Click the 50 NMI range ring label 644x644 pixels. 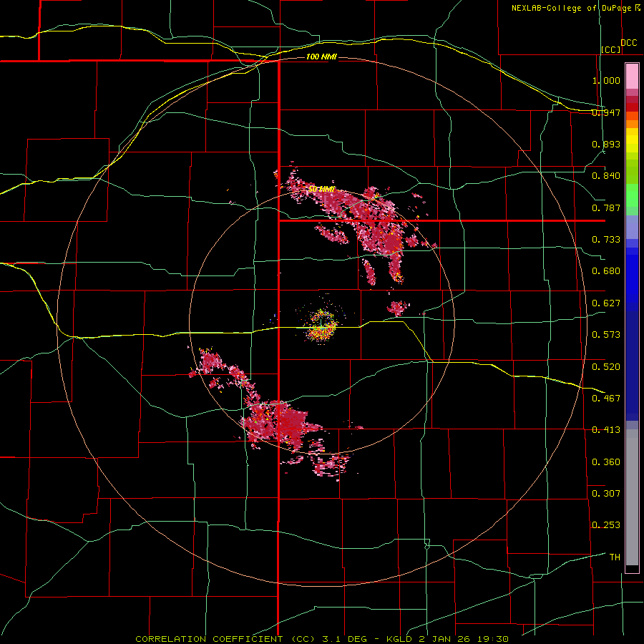click(x=321, y=190)
